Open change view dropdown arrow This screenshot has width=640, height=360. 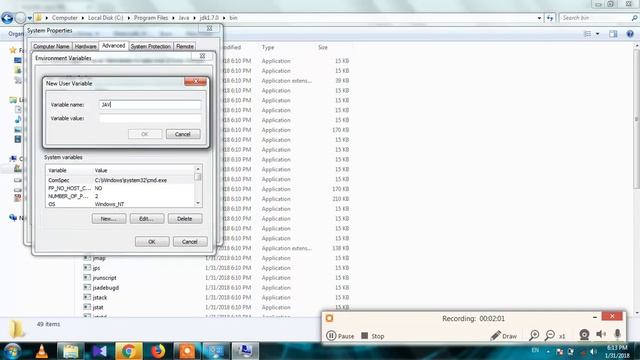click(x=598, y=34)
